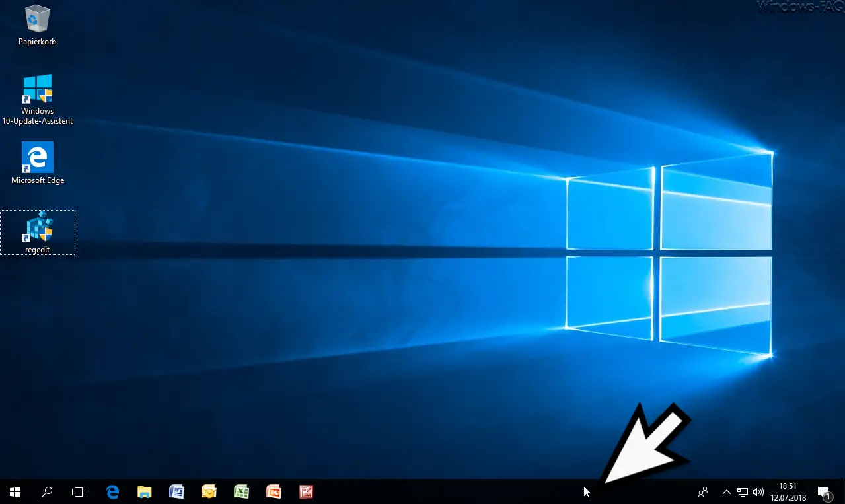Open Task View from the taskbar
The width and height of the screenshot is (845, 504).
(x=79, y=491)
